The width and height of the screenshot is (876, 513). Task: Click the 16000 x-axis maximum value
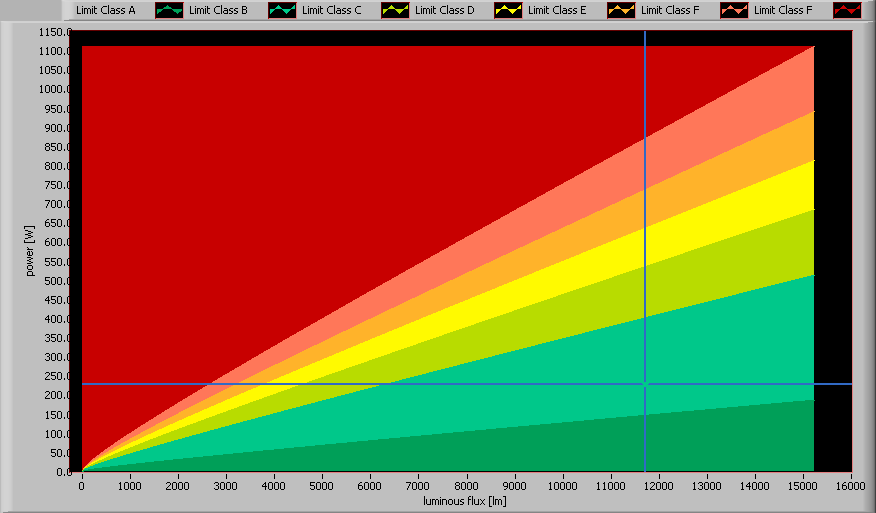point(850,484)
